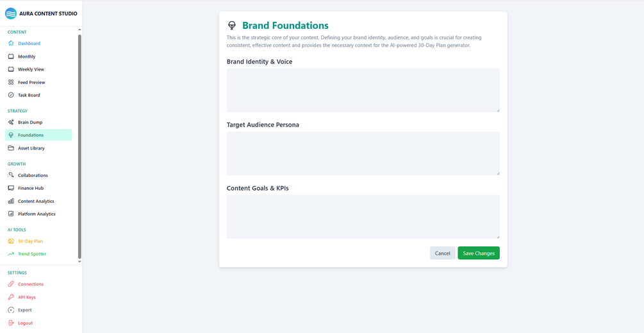Open the Weekly View page
The width and height of the screenshot is (644, 333).
tap(31, 69)
